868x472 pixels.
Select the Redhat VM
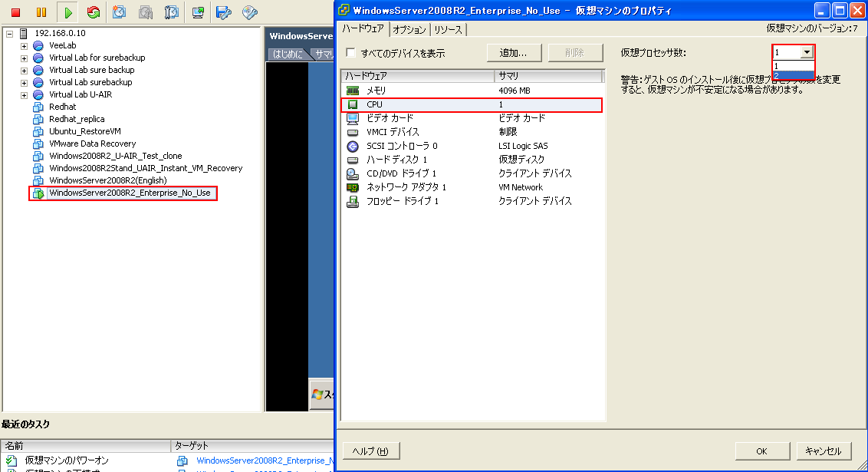[x=62, y=107]
